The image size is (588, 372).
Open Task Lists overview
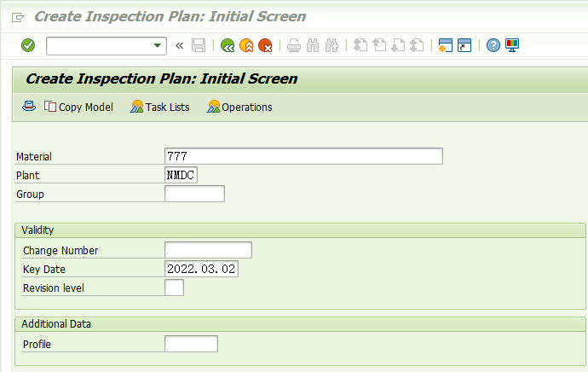[x=159, y=107]
